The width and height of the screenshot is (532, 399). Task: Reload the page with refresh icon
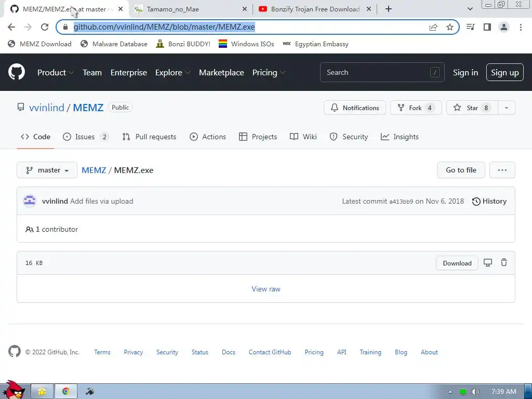[x=45, y=27]
